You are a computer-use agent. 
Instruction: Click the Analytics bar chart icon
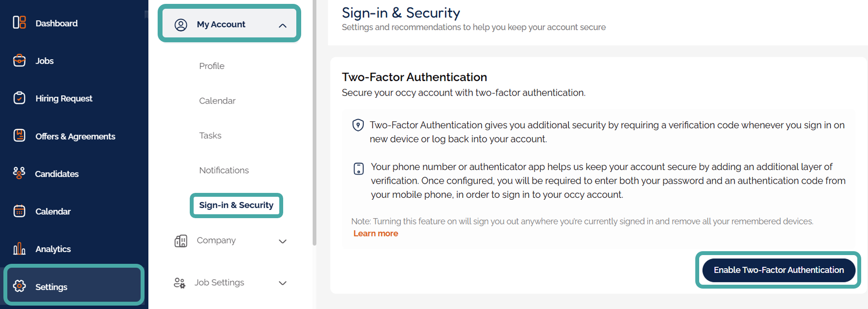(x=19, y=249)
